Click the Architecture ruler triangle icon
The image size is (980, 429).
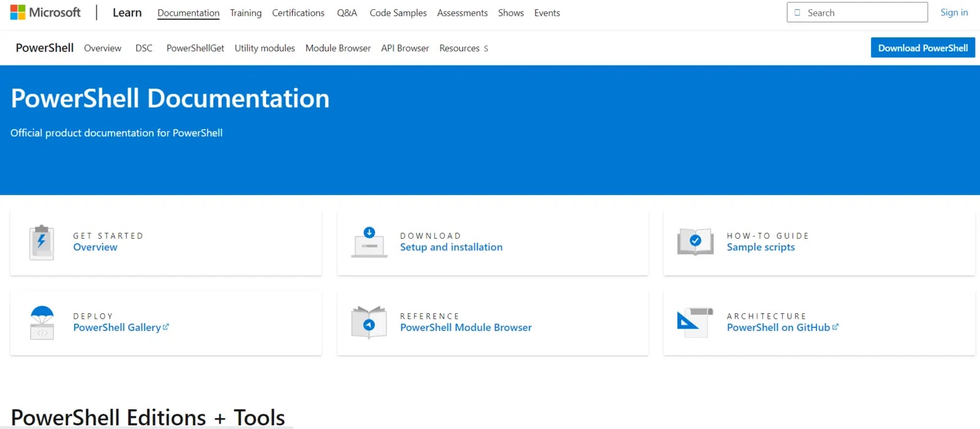coord(695,322)
